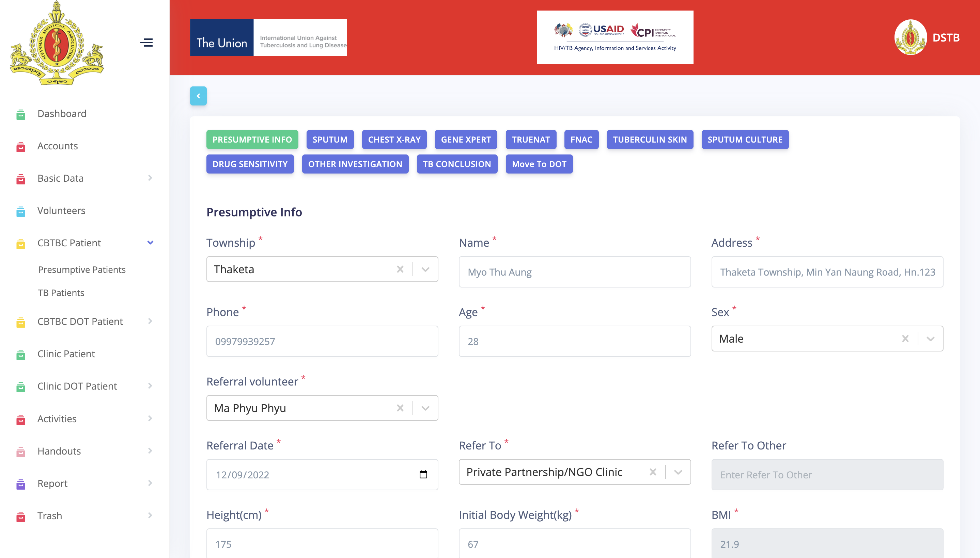Open the TB Patients list

click(x=61, y=292)
